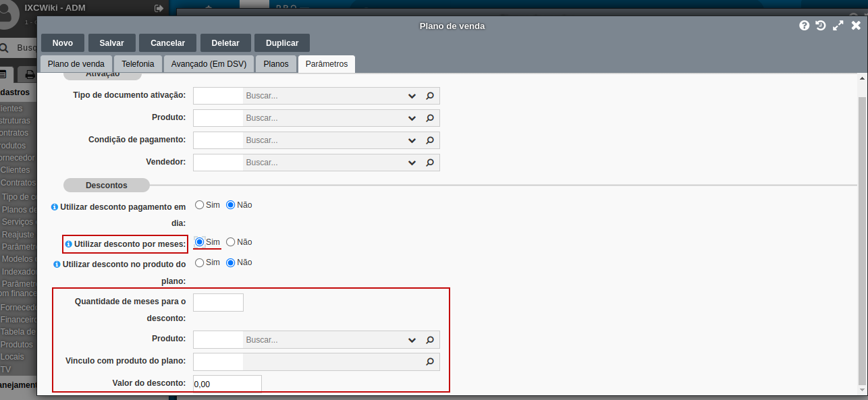This screenshot has height=400, width=868.
Task: Open the Avançado (Em DSV) tab
Action: [209, 64]
